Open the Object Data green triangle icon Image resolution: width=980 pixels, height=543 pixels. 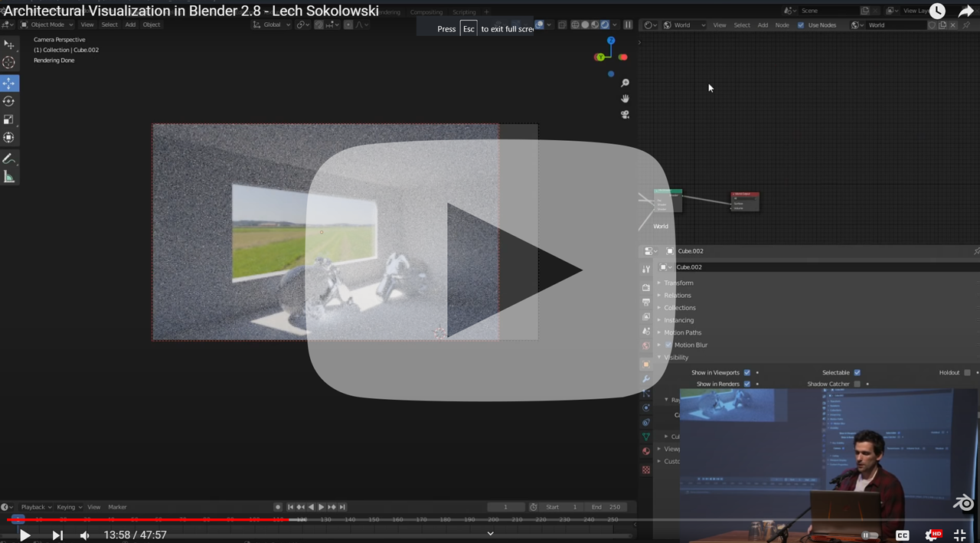point(646,437)
